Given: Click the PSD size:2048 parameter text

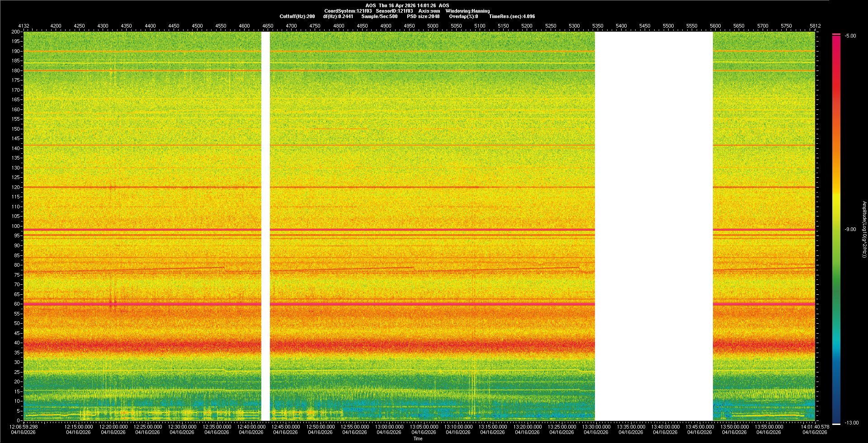Looking at the screenshot, I should (423, 16).
